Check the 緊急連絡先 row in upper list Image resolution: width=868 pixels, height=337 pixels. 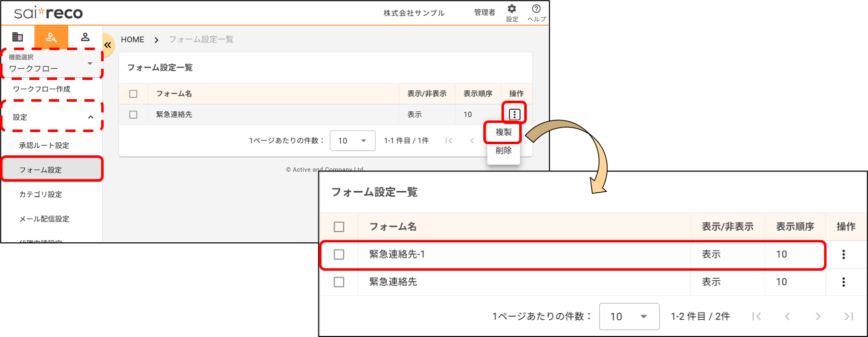click(133, 115)
